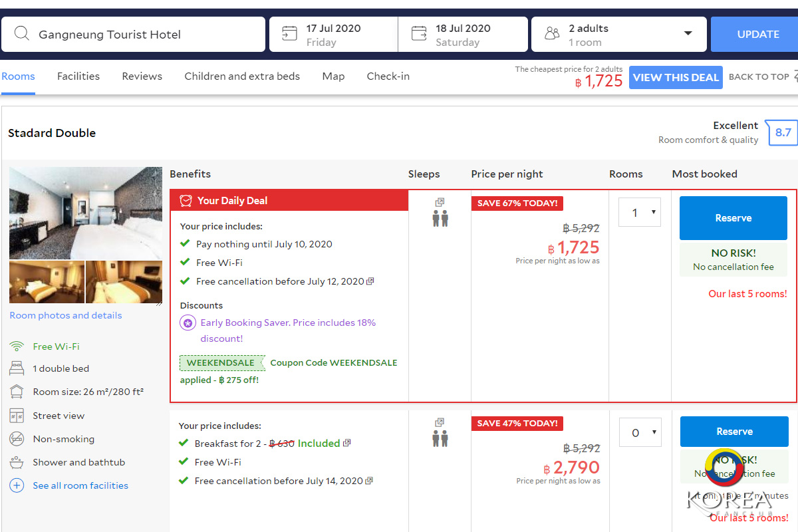The image size is (798, 532).
Task: Click the plus icon beside room facilities
Action: [17, 485]
